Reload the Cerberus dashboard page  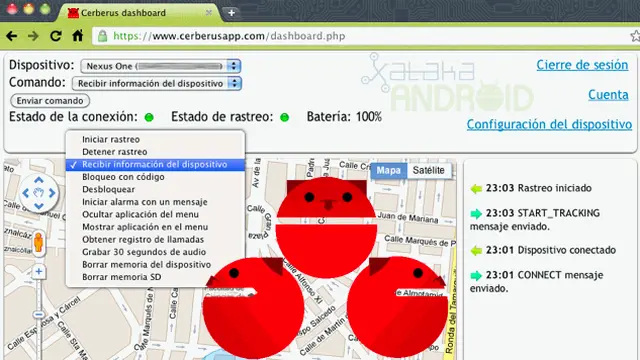click(x=56, y=36)
